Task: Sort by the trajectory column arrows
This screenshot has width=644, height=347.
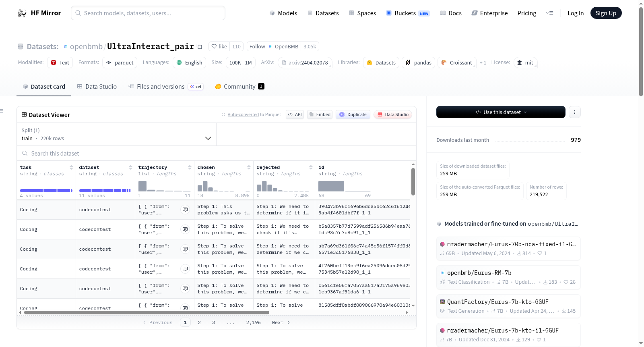Action: pos(190,167)
